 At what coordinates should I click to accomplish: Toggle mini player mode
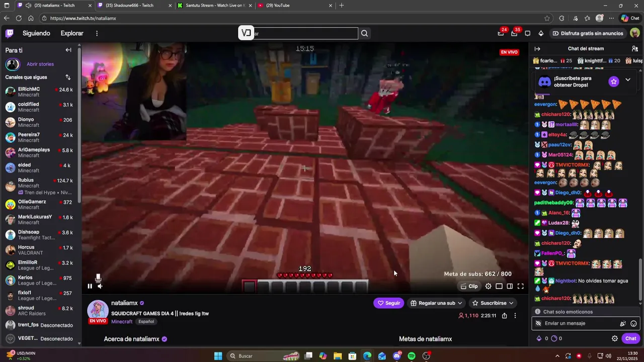[499, 286]
